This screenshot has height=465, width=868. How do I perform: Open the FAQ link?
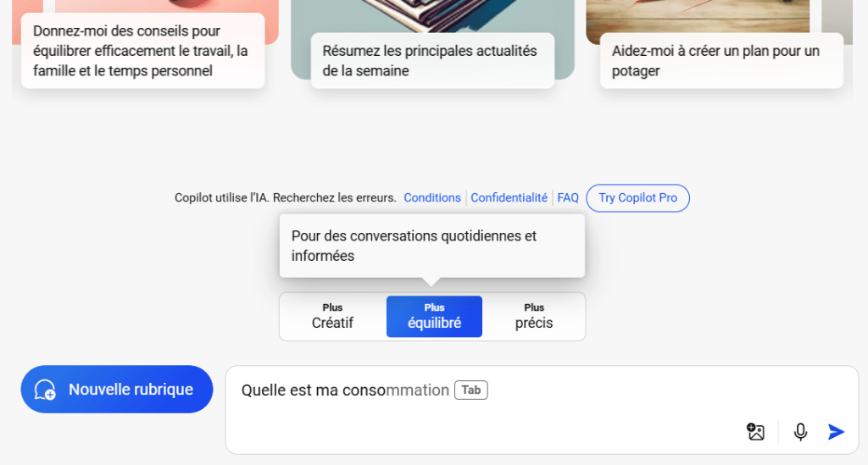[568, 197]
